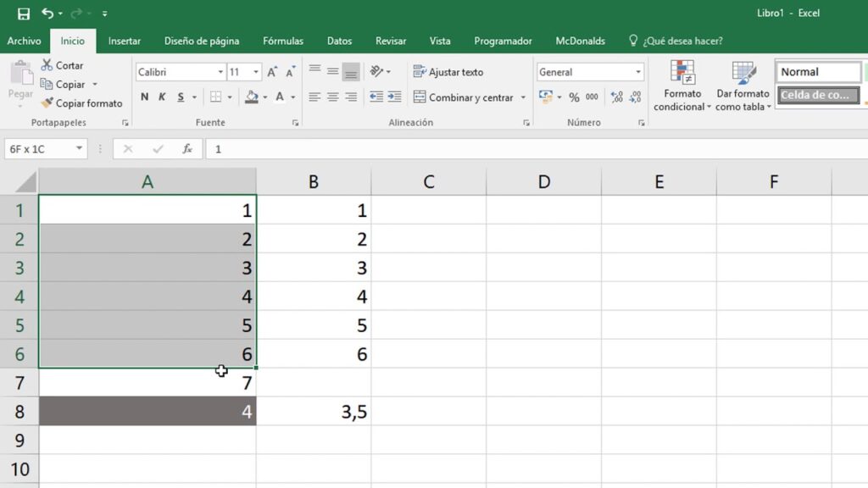Select cell B3 containing 3

tap(314, 268)
